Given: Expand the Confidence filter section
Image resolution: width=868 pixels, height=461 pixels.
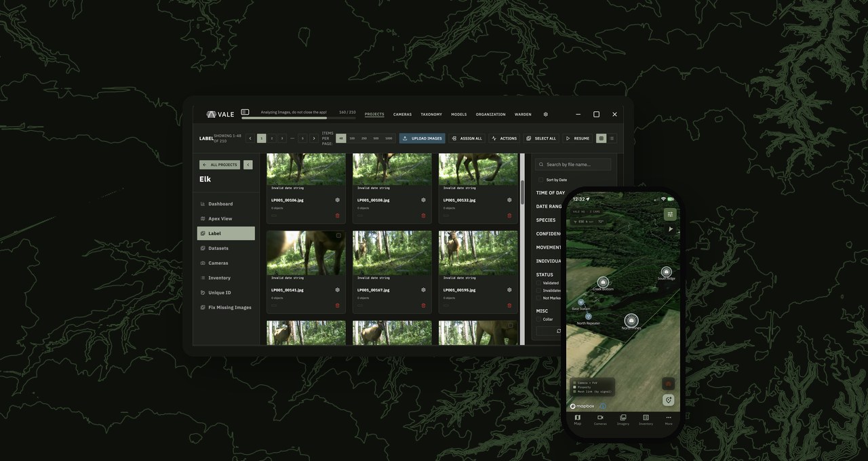Looking at the screenshot, I should 549,234.
